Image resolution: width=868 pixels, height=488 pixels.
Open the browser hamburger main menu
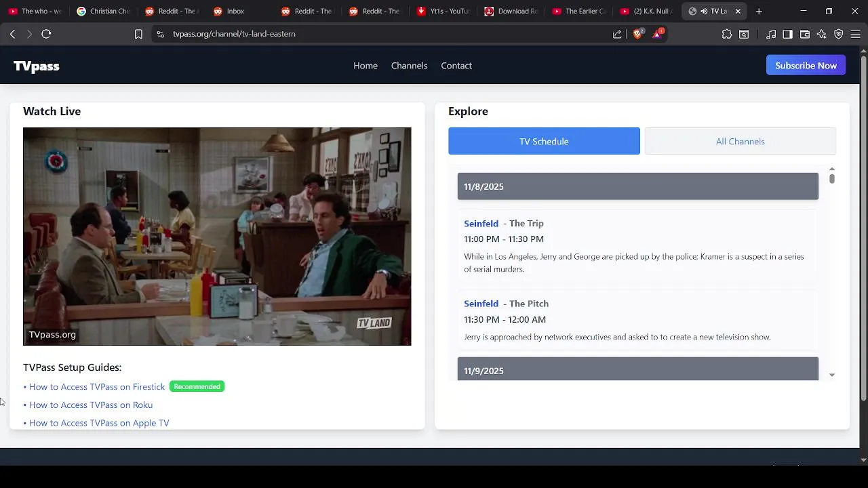856,34
